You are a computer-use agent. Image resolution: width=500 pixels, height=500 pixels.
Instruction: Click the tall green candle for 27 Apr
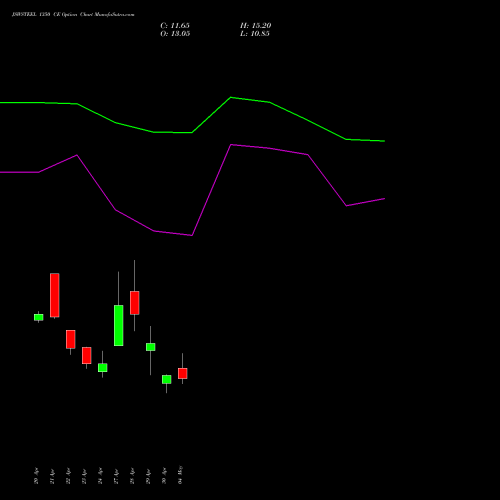(x=119, y=325)
